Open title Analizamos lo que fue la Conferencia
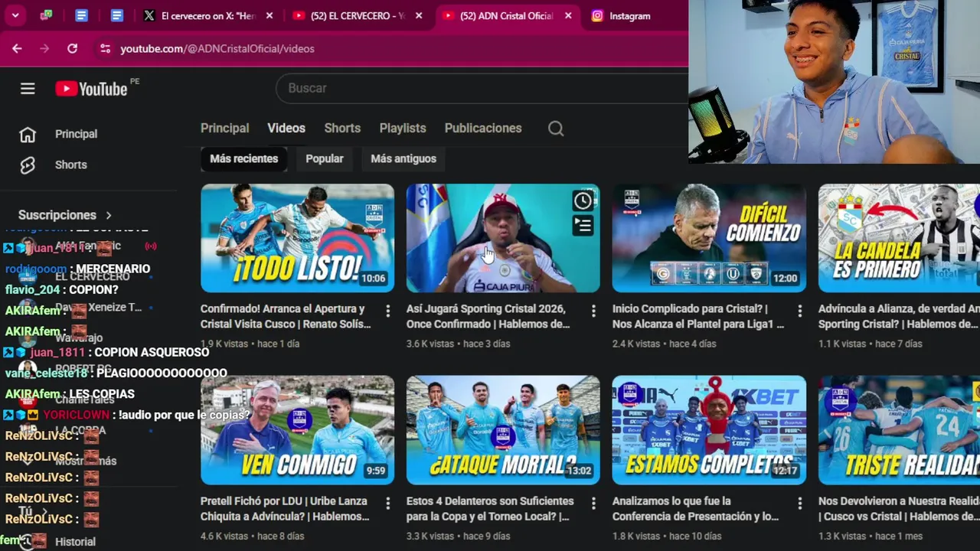Image resolution: width=980 pixels, height=551 pixels. [x=695, y=508]
